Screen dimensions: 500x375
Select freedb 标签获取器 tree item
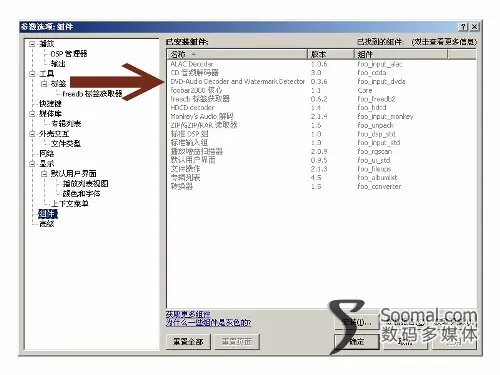click(92, 94)
